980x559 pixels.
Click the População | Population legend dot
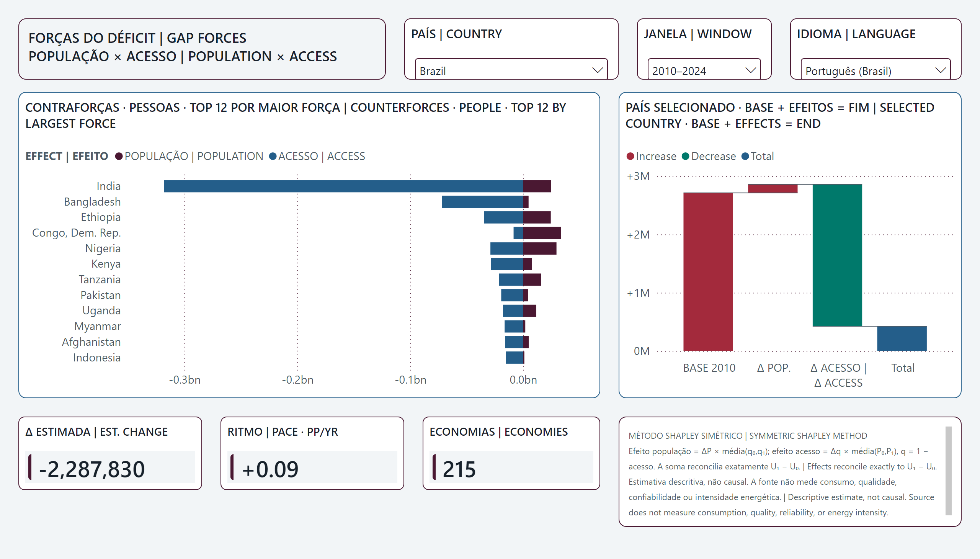click(x=119, y=156)
